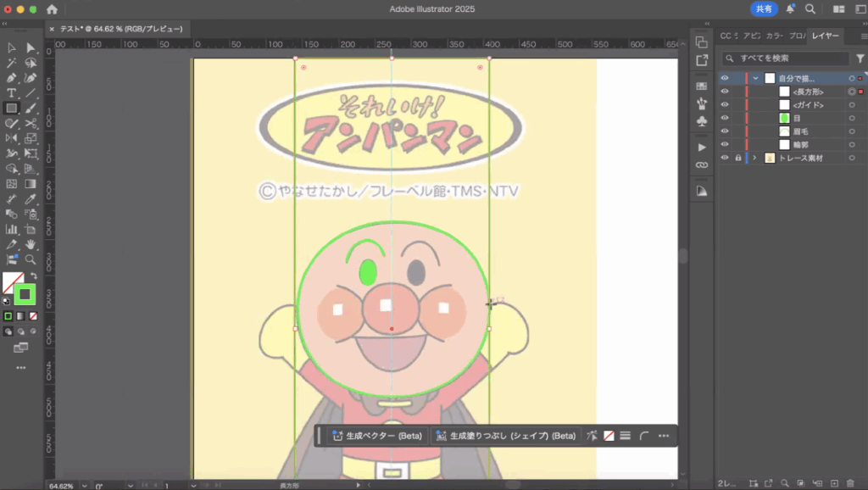The width and height of the screenshot is (868, 490).
Task: Click the green stroke color swatch
Action: pyautogui.click(x=25, y=294)
